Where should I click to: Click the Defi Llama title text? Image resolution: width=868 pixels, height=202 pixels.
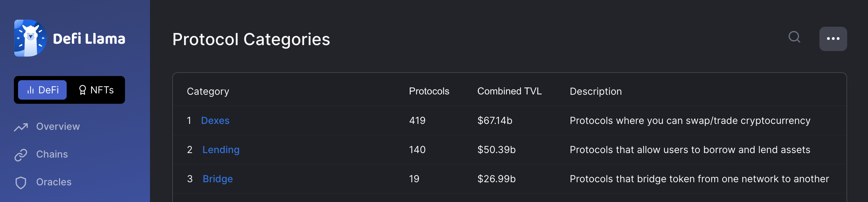point(89,39)
